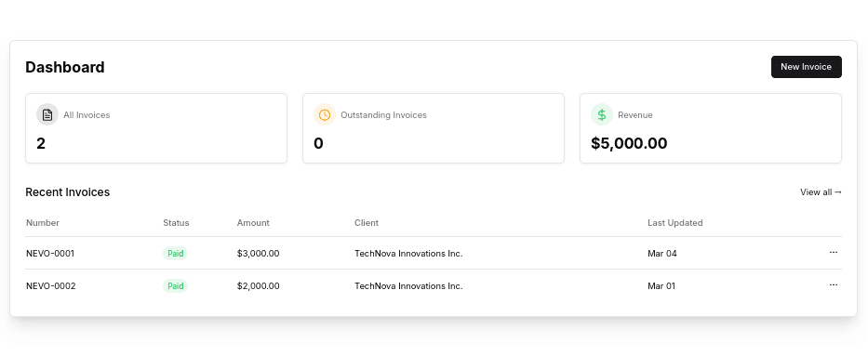Click the Outstanding Invoices count of 0
Screen dimensions: 868x356
tap(318, 144)
